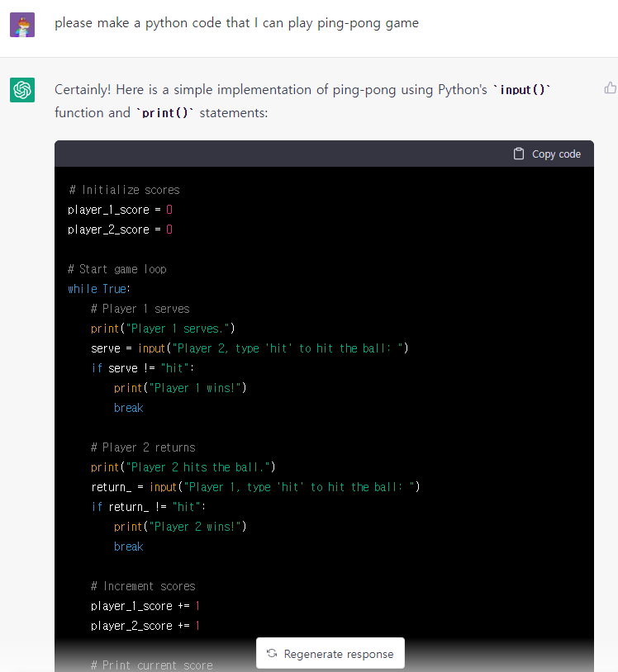618x672 pixels.
Task: Click the print("Player 1 serves.") line
Action: 163,329
